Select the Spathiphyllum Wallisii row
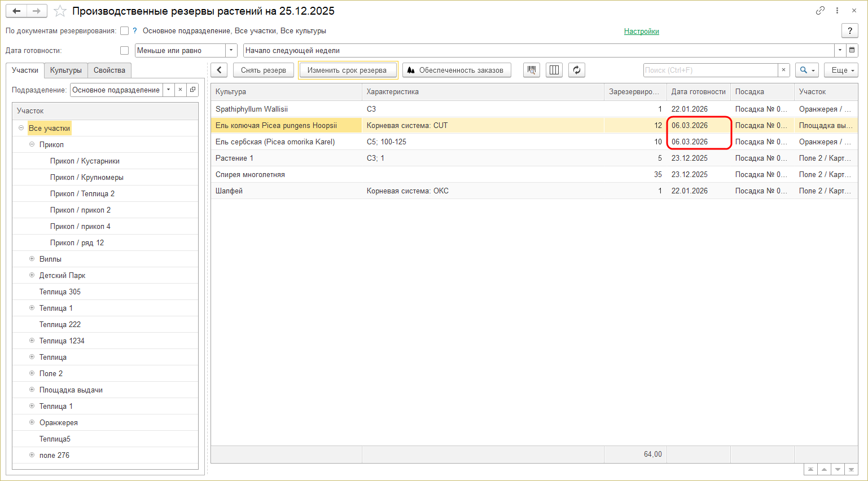 [x=534, y=109]
